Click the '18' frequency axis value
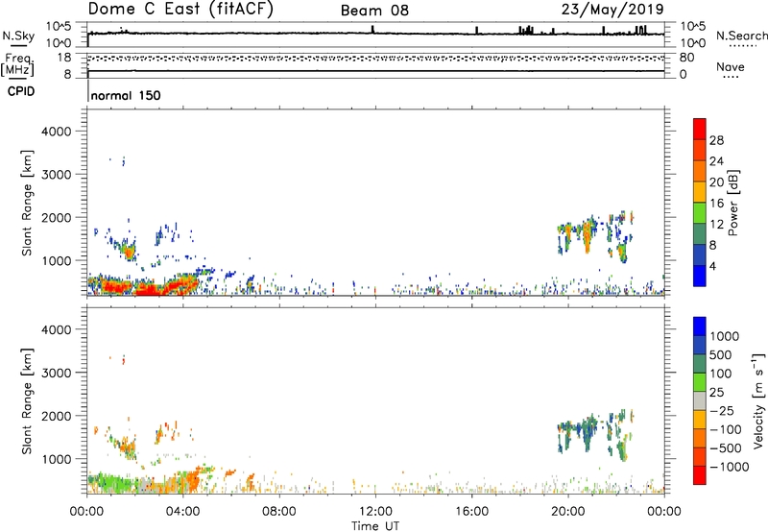The height and width of the screenshot is (532, 768). pos(64,58)
